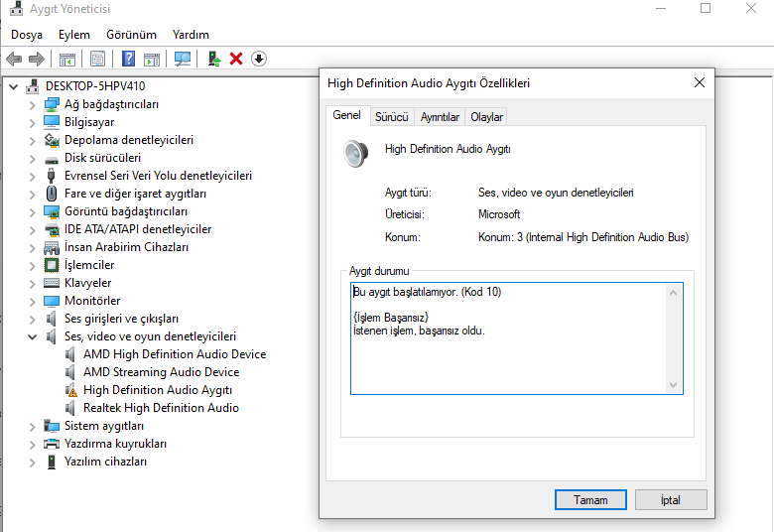Click the blue Help question-mark icon
This screenshot has width=774, height=532.
128,59
